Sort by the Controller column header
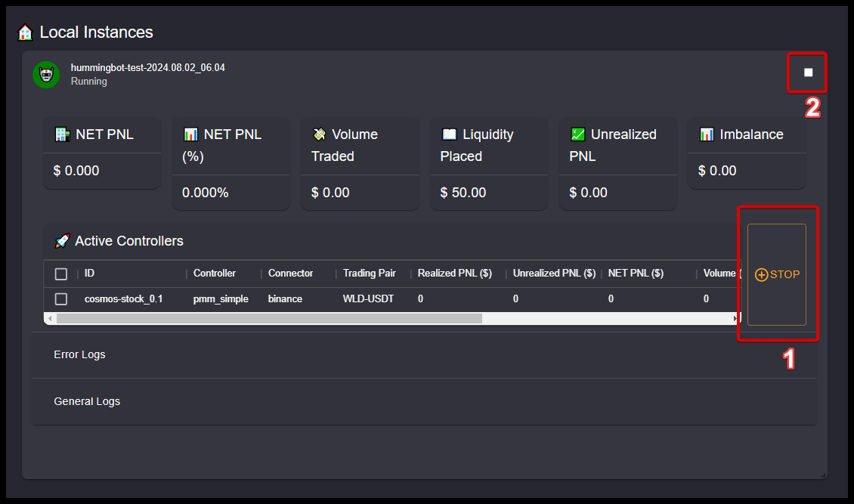Screen dimensions: 854x504 pyautogui.click(x=215, y=274)
